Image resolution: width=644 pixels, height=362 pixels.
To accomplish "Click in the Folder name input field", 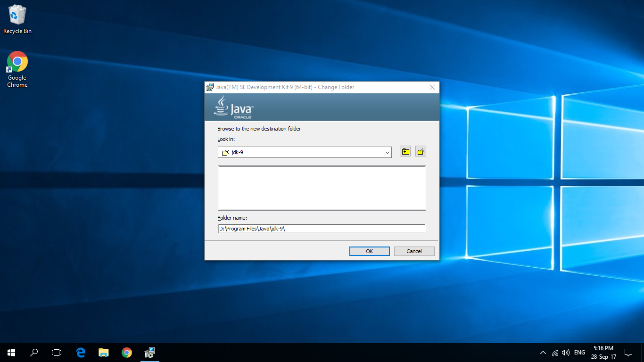I will point(322,229).
